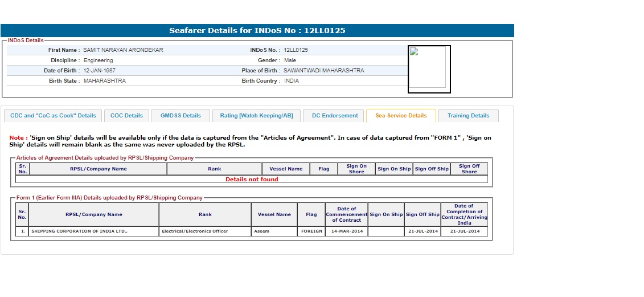Switch to the COC Details tab

(126, 116)
